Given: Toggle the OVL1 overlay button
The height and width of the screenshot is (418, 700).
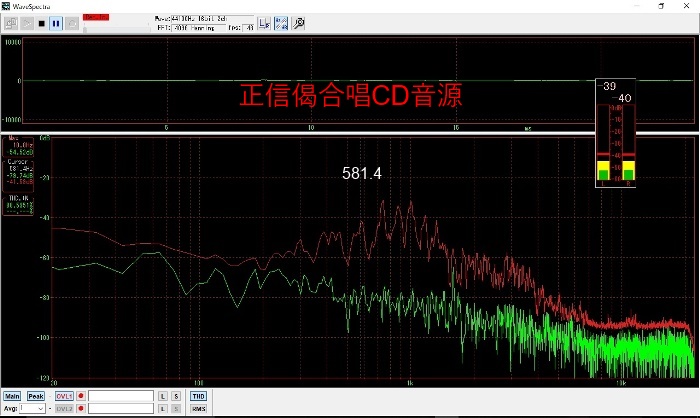Looking at the screenshot, I should tap(64, 396).
